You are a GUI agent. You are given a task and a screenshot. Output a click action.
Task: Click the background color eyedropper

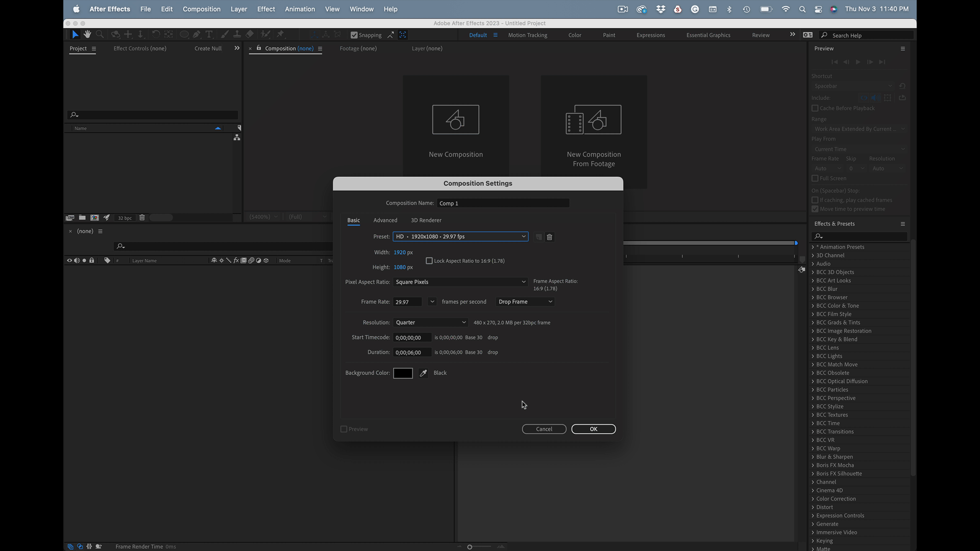423,373
